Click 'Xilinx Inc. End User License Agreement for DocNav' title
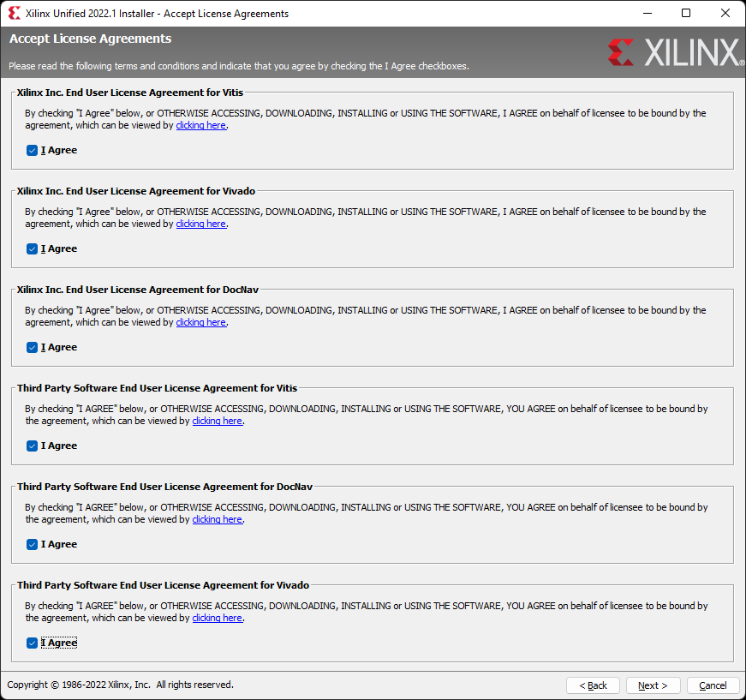Screen dimensions: 746x700 point(138,290)
